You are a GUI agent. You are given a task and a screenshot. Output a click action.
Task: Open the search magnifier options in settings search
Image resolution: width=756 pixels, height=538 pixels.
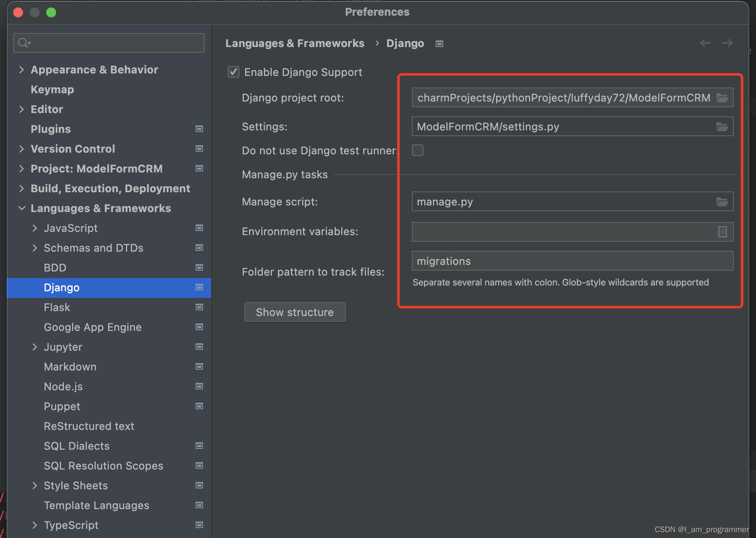coord(24,42)
